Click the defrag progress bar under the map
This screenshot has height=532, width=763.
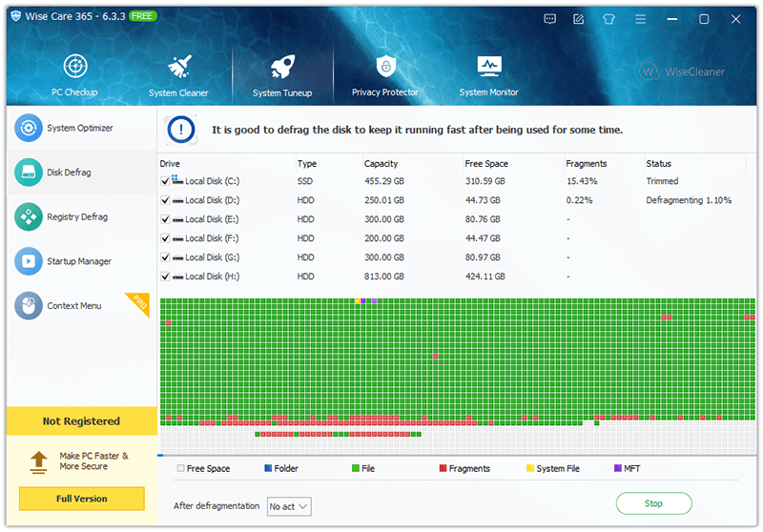pos(457,456)
